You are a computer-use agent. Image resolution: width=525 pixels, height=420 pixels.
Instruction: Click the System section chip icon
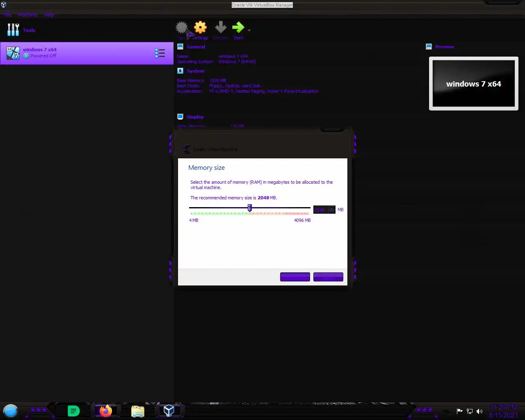pos(180,71)
